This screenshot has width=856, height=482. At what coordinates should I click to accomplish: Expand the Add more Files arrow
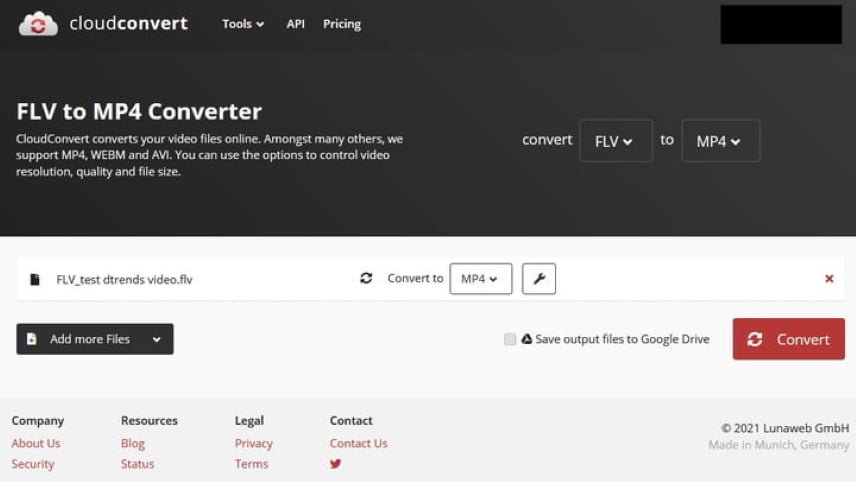coord(157,339)
